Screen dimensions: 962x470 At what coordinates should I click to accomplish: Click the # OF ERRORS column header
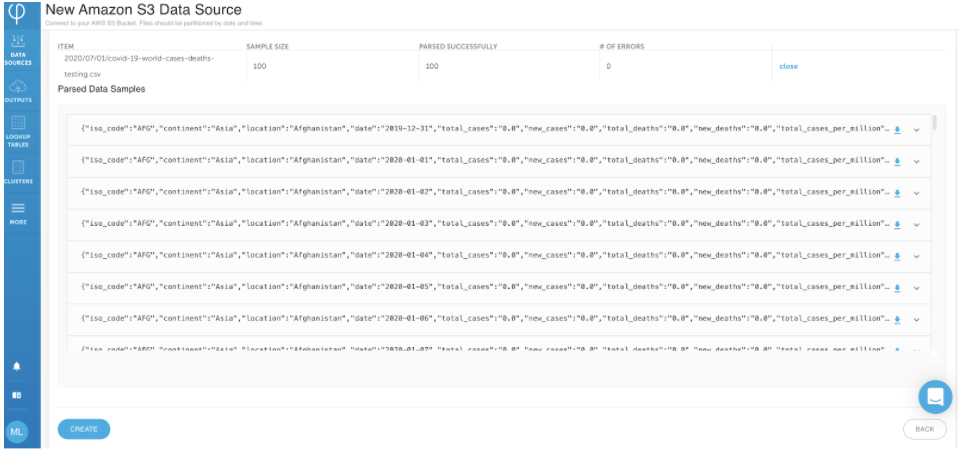(x=621, y=46)
